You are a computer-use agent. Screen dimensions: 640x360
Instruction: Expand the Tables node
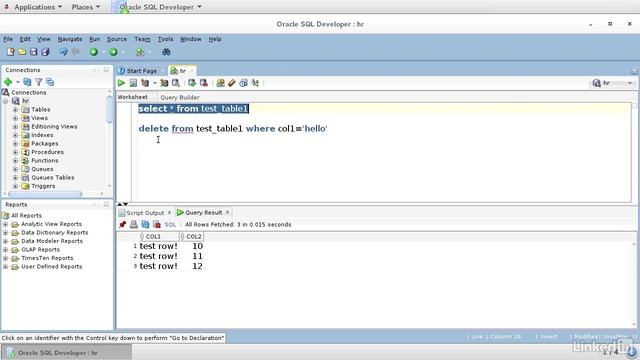[15, 109]
